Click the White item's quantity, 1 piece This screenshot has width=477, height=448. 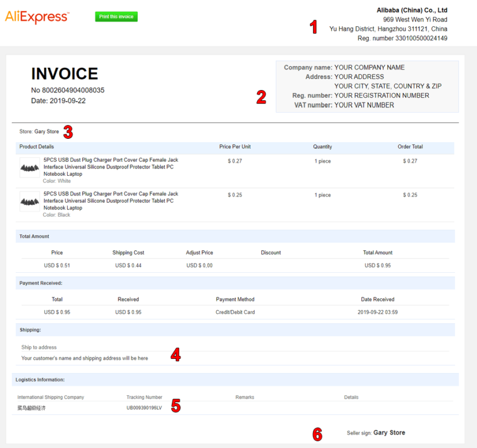coord(322,161)
